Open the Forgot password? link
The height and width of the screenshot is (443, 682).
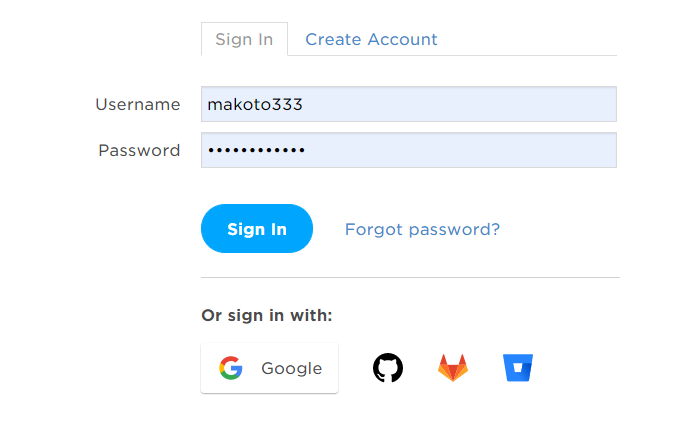click(422, 229)
